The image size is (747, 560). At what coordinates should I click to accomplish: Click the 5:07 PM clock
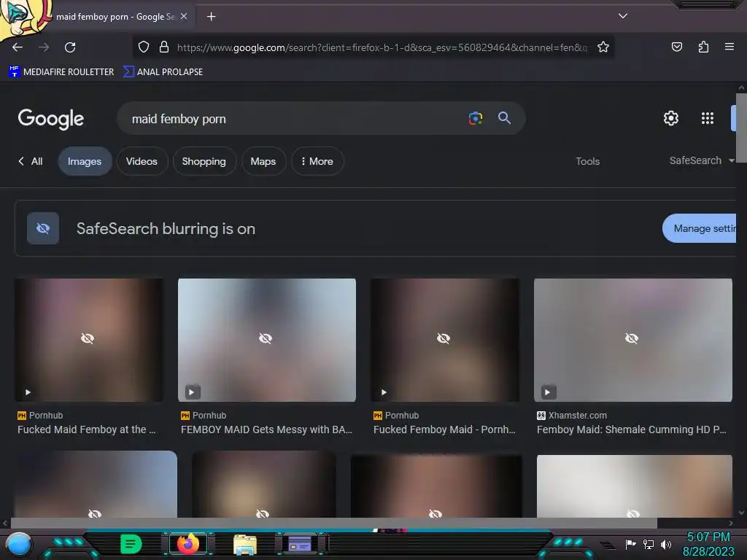[708, 537]
